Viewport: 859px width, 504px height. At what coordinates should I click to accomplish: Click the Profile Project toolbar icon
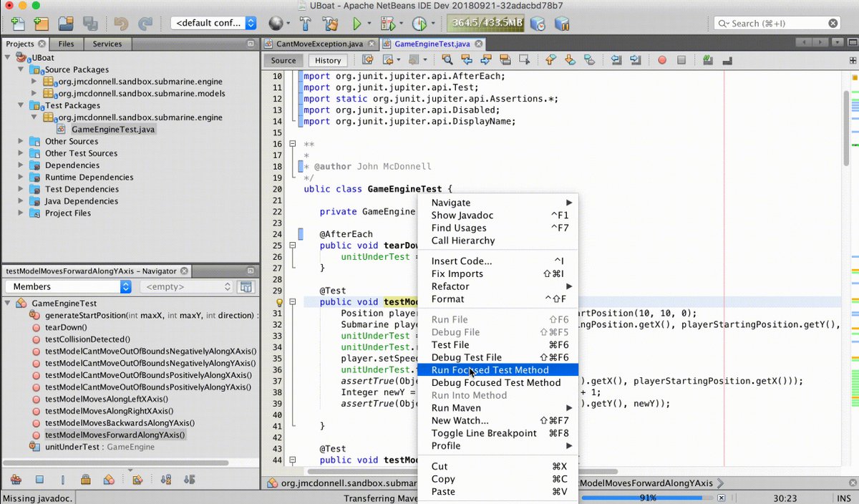coord(419,23)
